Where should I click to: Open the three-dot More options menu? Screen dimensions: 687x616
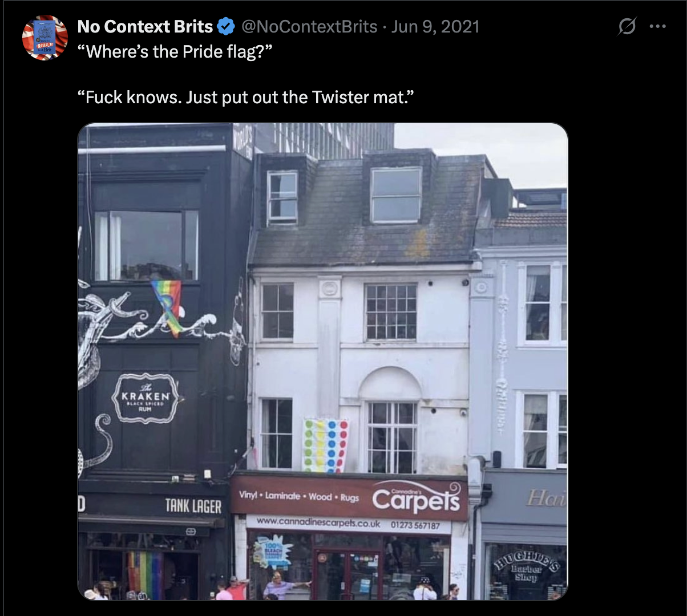658,26
